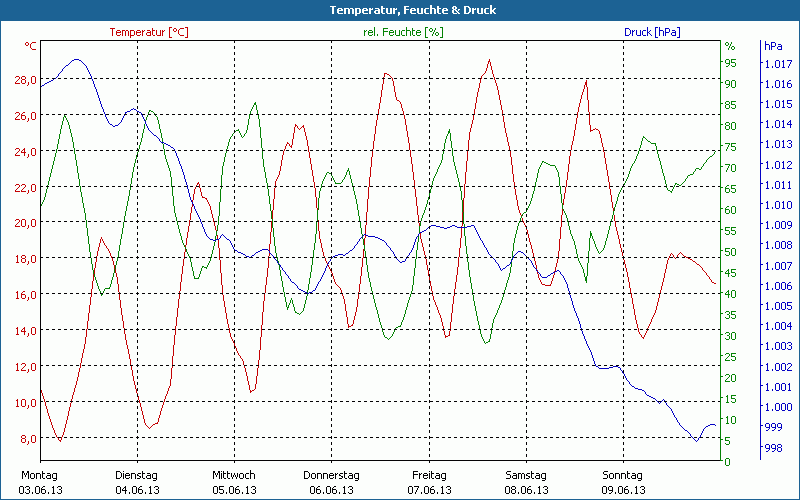Pick the Donnerstag 06.06.13 date label
The image size is (800, 500).
click(331, 482)
